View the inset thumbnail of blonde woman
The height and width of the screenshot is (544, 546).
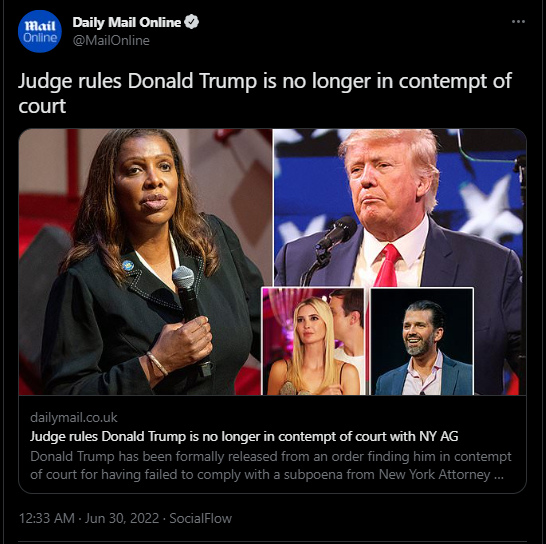(313, 341)
